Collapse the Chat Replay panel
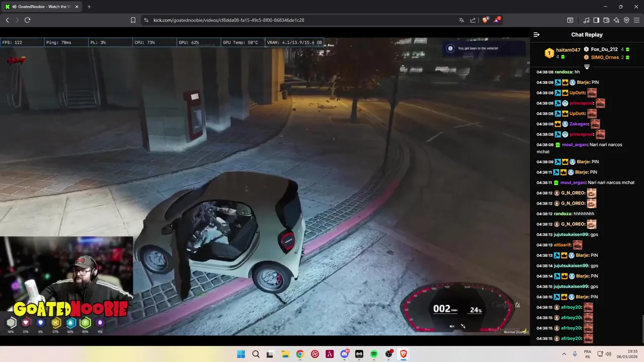Screen dimensions: 644x362 coord(536,35)
